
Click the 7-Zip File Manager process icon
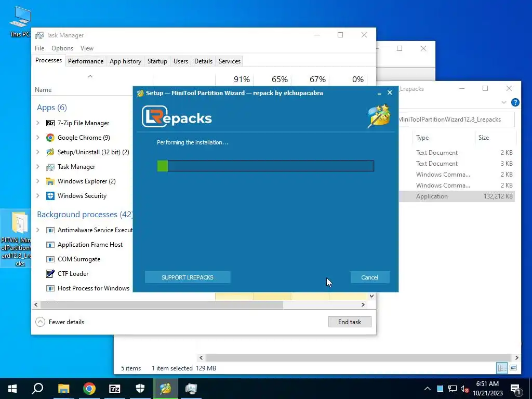coord(50,123)
